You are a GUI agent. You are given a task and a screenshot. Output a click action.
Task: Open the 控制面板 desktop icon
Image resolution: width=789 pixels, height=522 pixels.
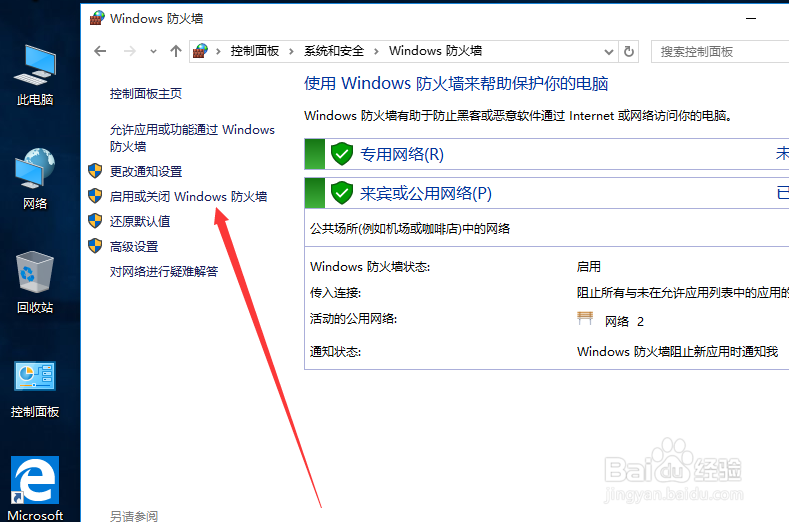pos(35,390)
